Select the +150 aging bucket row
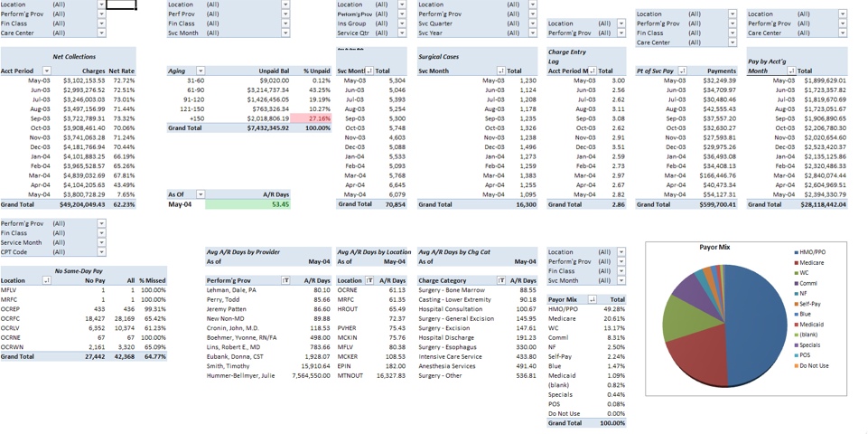Viewport: 868px width, 434px height. coord(249,118)
